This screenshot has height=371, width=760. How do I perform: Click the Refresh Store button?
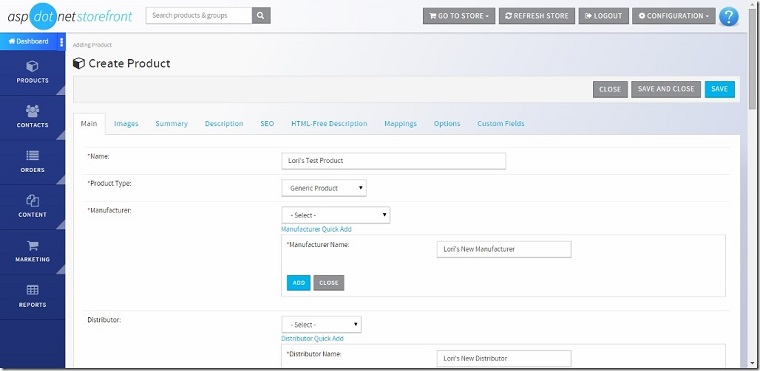pyautogui.click(x=537, y=16)
